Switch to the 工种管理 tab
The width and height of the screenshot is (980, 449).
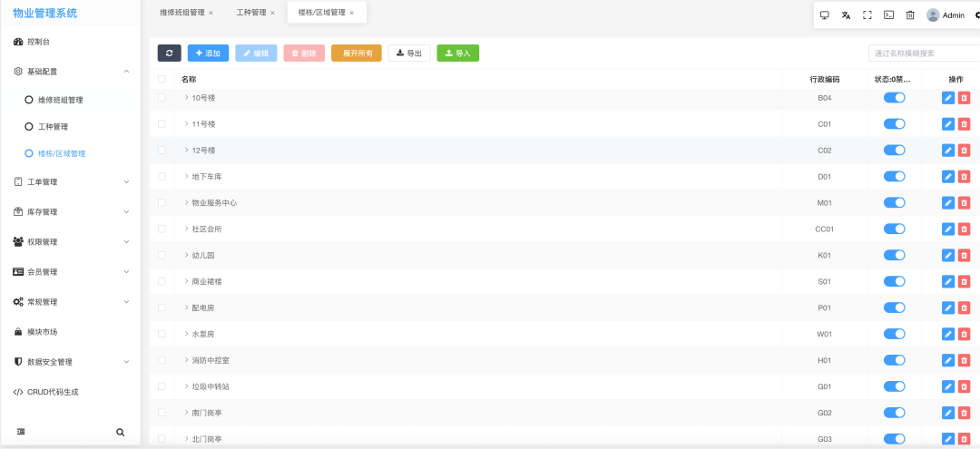[251, 13]
